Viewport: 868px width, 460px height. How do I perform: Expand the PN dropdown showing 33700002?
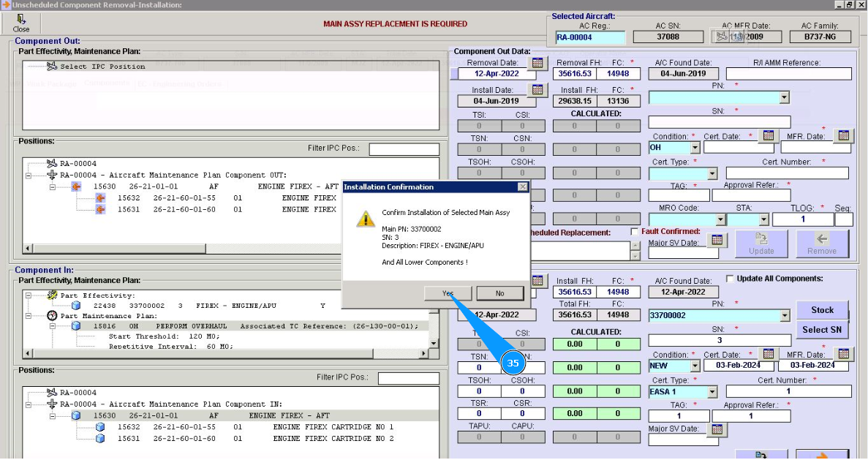(x=784, y=316)
